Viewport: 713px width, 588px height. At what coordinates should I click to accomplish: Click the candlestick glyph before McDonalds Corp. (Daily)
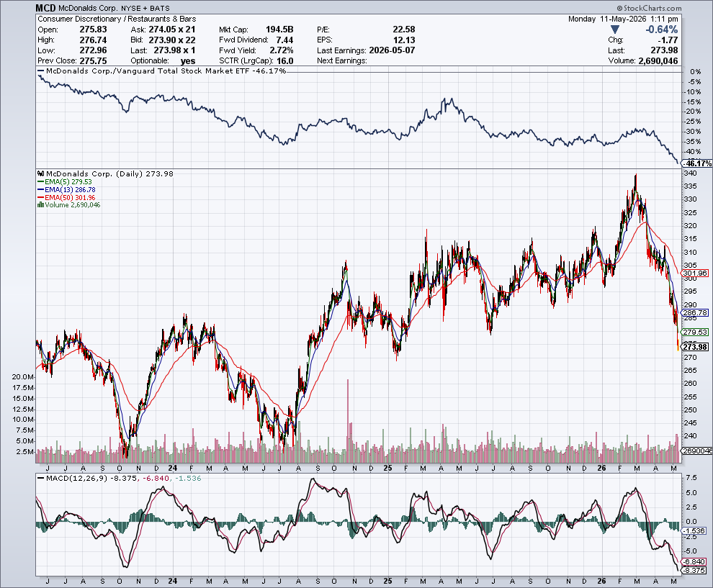(40, 173)
